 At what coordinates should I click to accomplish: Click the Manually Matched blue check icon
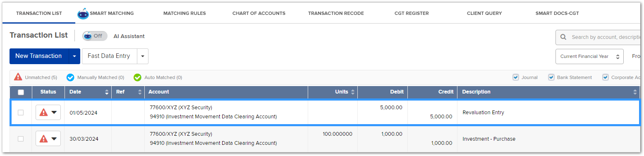(x=70, y=77)
